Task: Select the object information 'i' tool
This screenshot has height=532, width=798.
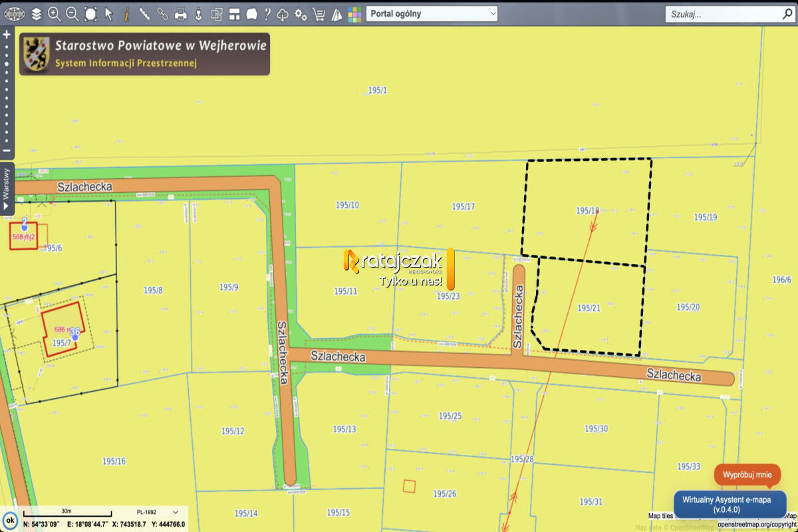Action: (126, 13)
